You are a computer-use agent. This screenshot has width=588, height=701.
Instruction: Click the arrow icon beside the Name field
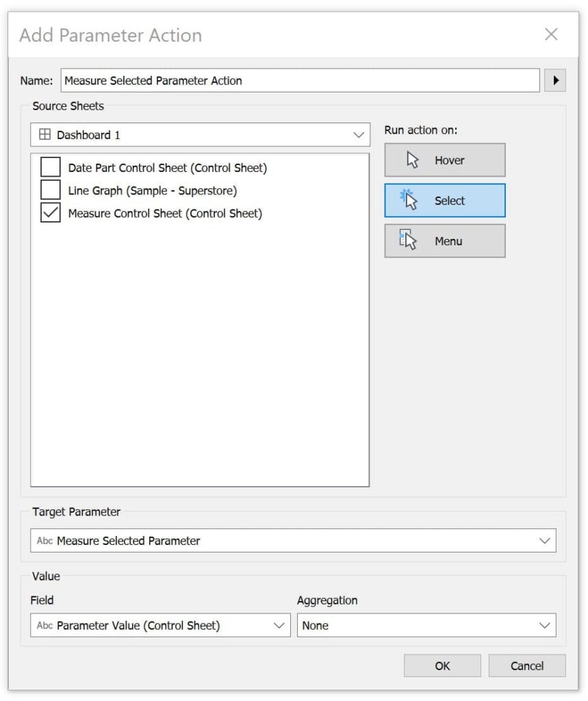[554, 80]
